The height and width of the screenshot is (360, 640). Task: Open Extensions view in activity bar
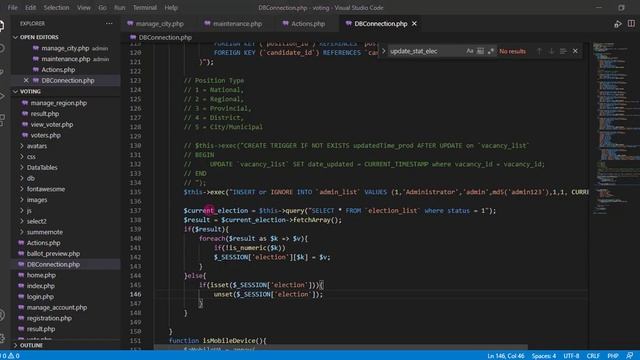tap(2, 120)
